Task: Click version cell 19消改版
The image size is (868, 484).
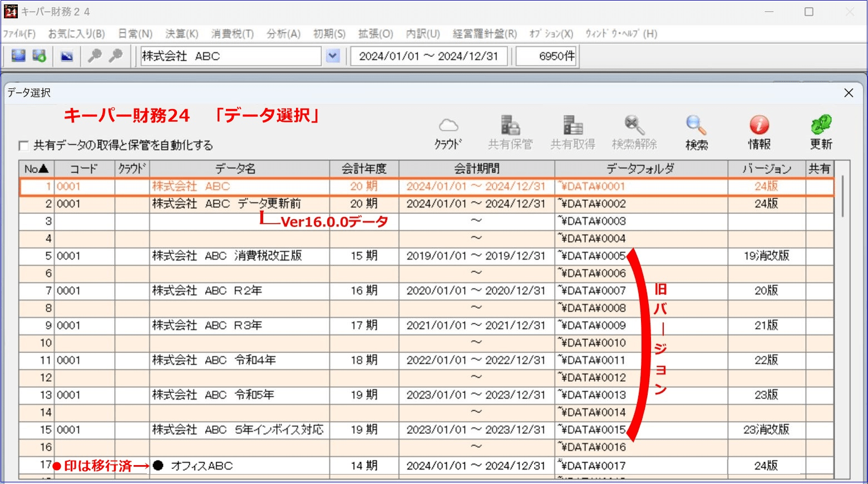Action: click(767, 256)
